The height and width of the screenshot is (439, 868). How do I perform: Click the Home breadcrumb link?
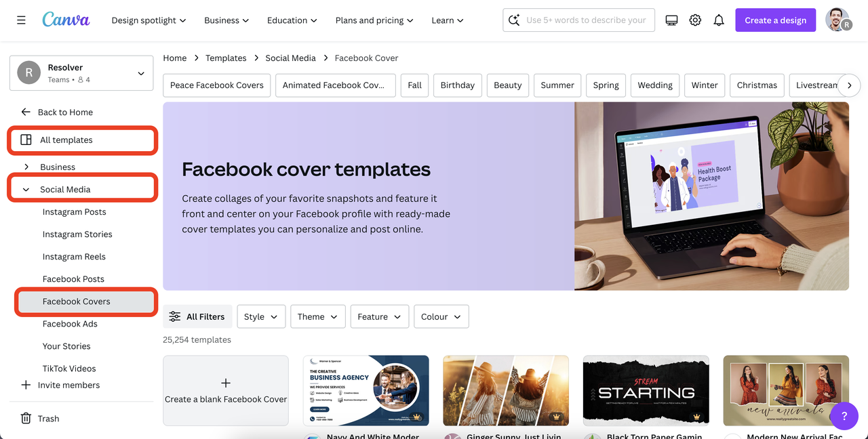point(175,58)
